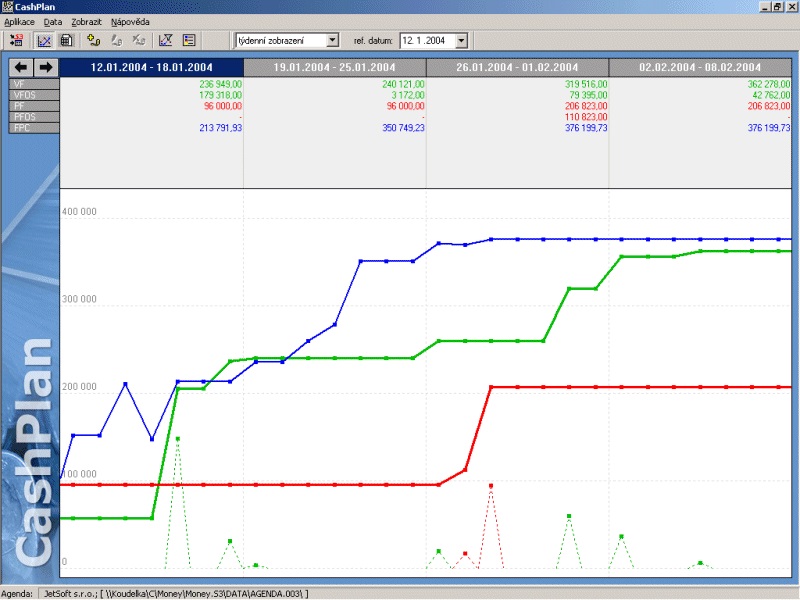Click red 206 823,00 in the 02.02.2004 week
Image resolution: width=800 pixels, height=600 pixels.
[x=769, y=106]
